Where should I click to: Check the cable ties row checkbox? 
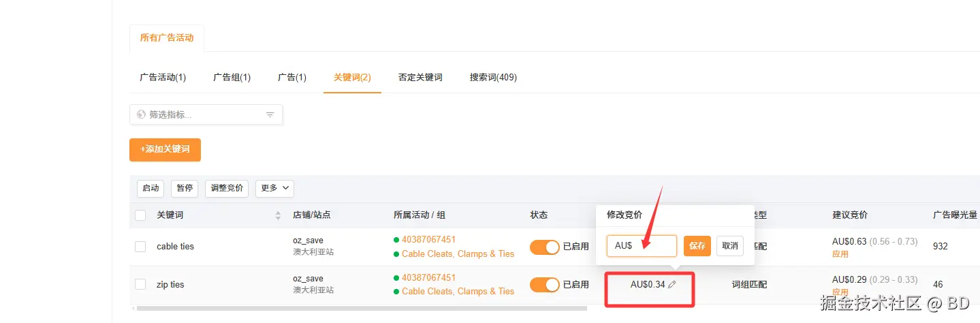140,247
